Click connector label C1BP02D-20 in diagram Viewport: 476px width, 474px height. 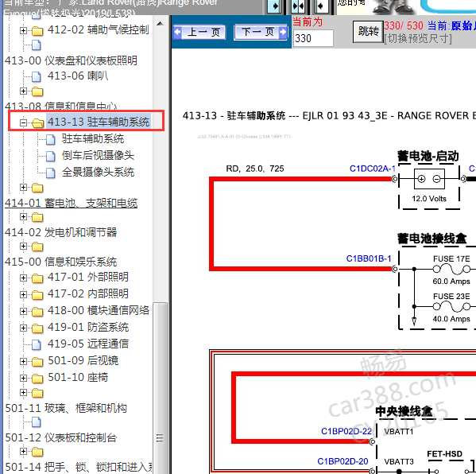342,461
